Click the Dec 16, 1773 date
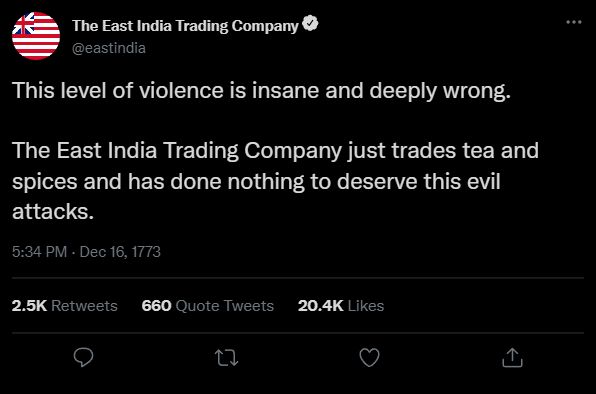596x394 pixels. click(120, 252)
